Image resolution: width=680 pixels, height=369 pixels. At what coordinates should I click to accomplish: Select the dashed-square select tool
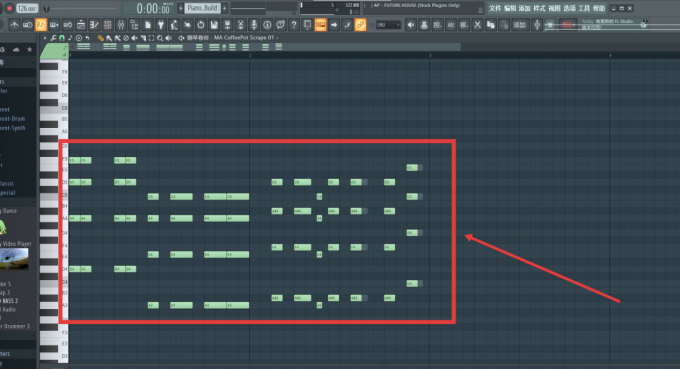(151, 38)
